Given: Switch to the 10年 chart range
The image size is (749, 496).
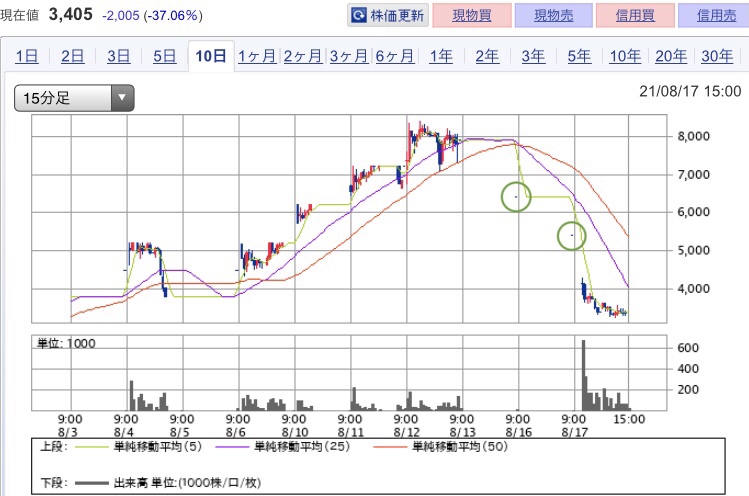Looking at the screenshot, I should [x=625, y=56].
